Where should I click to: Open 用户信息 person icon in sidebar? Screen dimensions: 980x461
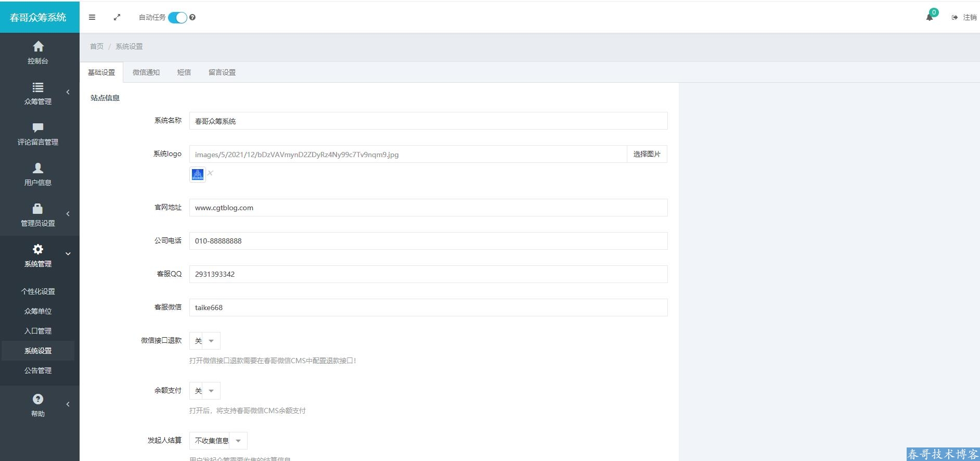(38, 168)
